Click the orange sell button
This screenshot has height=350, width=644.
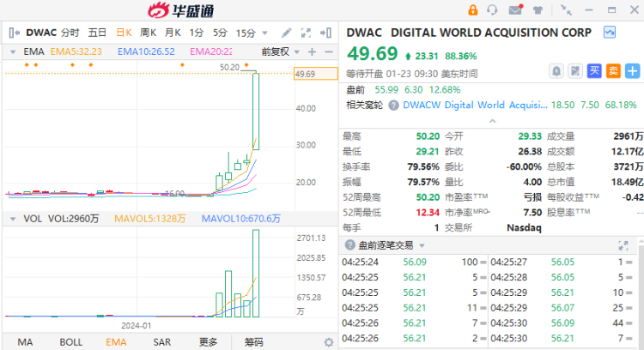(613, 71)
